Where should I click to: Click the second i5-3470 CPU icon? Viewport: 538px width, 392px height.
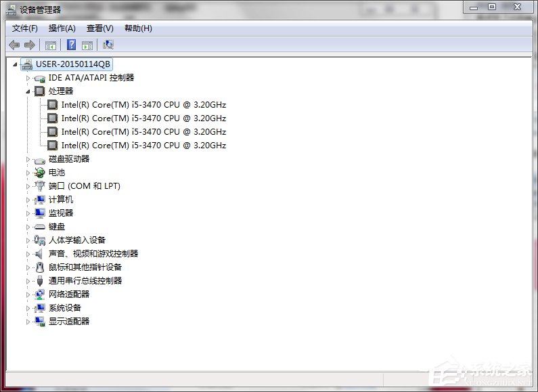(52, 118)
